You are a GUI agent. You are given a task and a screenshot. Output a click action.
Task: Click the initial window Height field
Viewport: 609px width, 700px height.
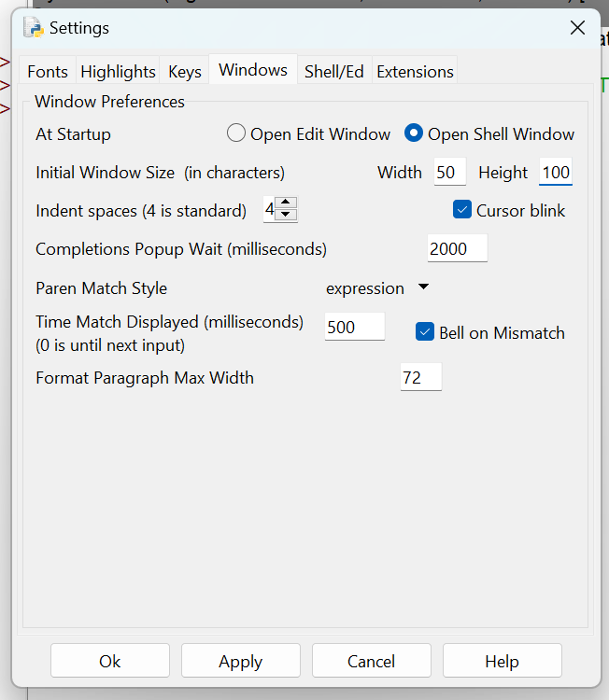(556, 173)
